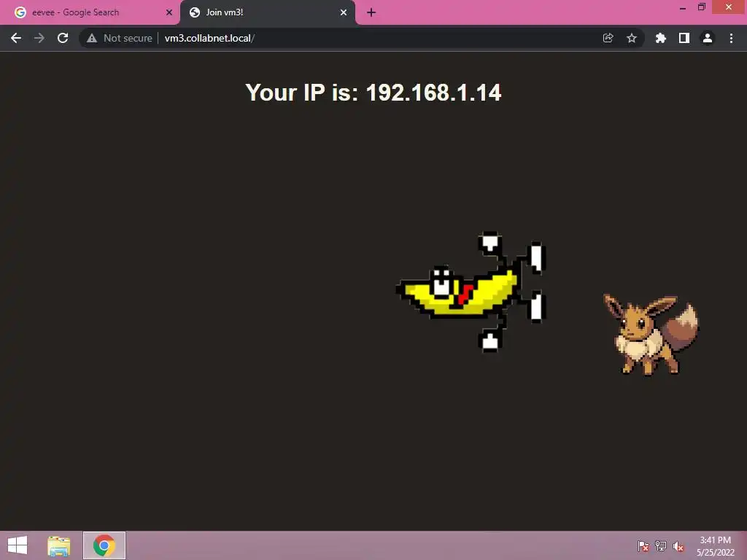Open the Action Center flag icon
Viewport: 747px width, 560px height.
(x=643, y=546)
